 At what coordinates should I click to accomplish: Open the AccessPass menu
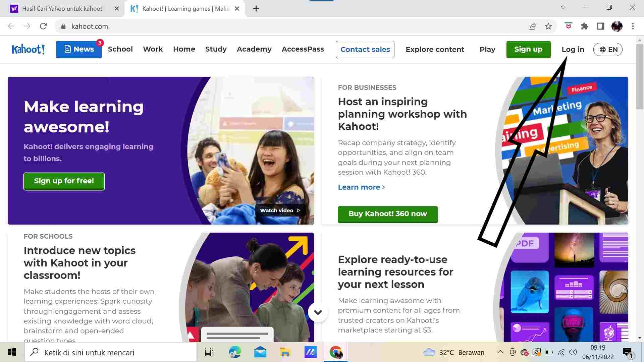(x=303, y=49)
